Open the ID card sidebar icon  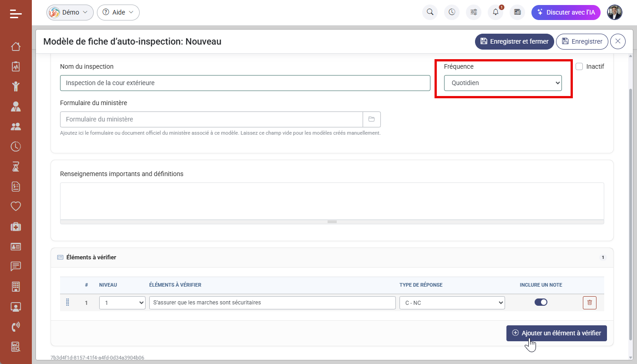16,246
